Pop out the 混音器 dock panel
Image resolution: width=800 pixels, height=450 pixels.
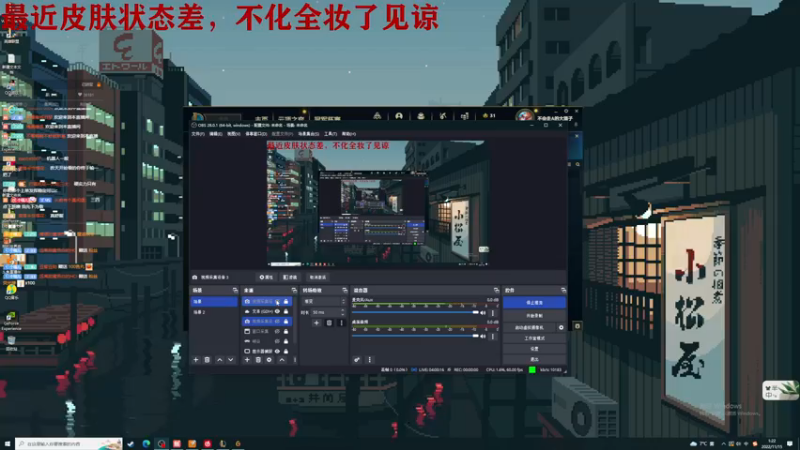(x=496, y=290)
